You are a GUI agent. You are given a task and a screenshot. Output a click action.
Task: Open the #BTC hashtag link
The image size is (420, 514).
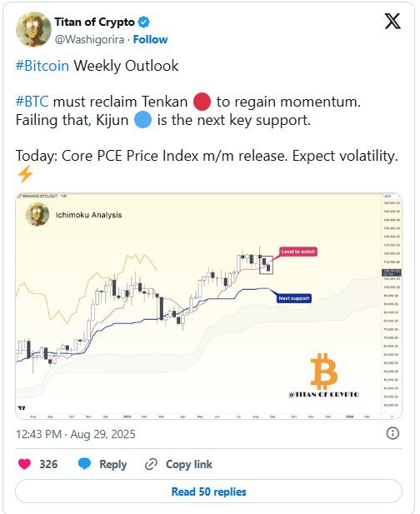(32, 102)
